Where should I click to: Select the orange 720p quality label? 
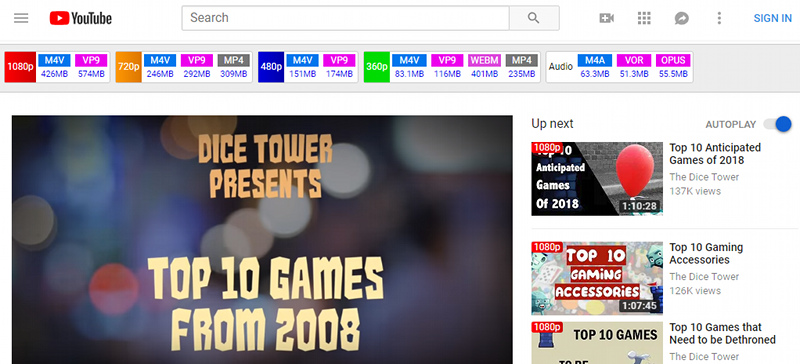pyautogui.click(x=129, y=67)
